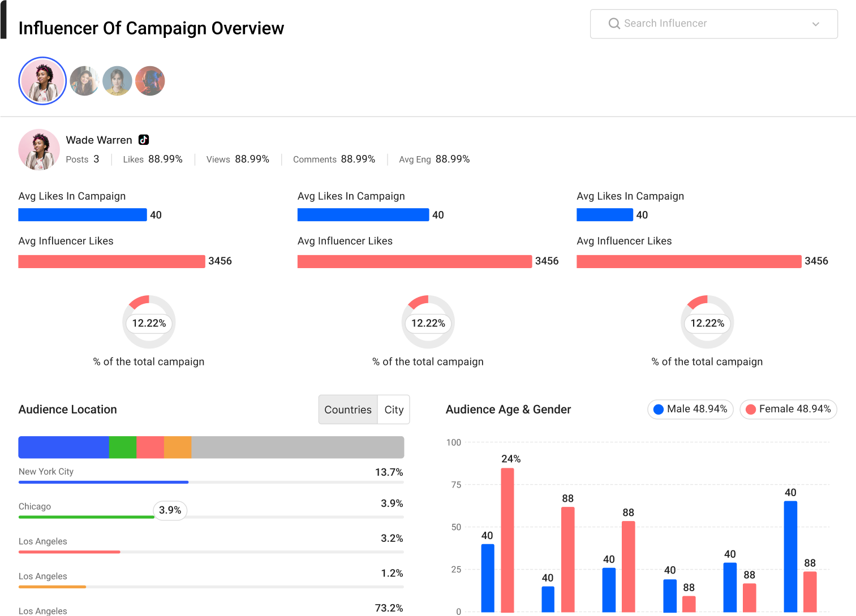856x616 pixels.
Task: Select the third influencer avatar
Action: [117, 81]
